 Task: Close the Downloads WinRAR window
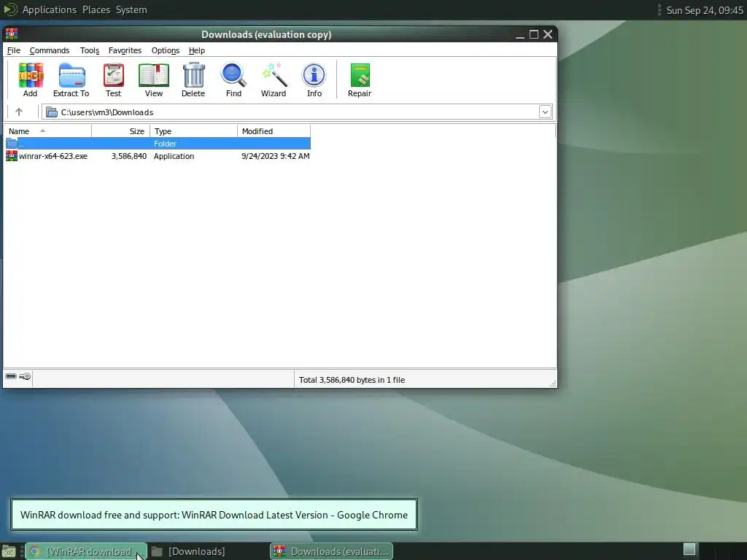tap(548, 35)
